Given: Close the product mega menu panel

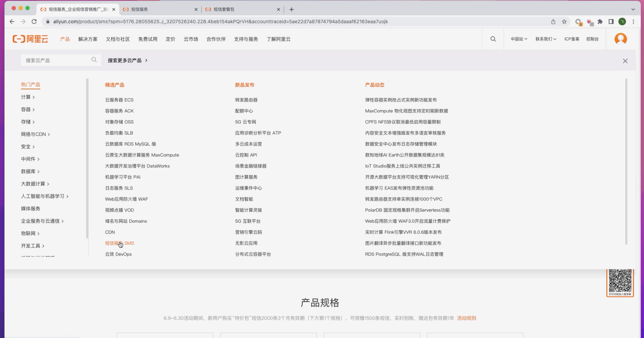Looking at the screenshot, I should pos(625,61).
